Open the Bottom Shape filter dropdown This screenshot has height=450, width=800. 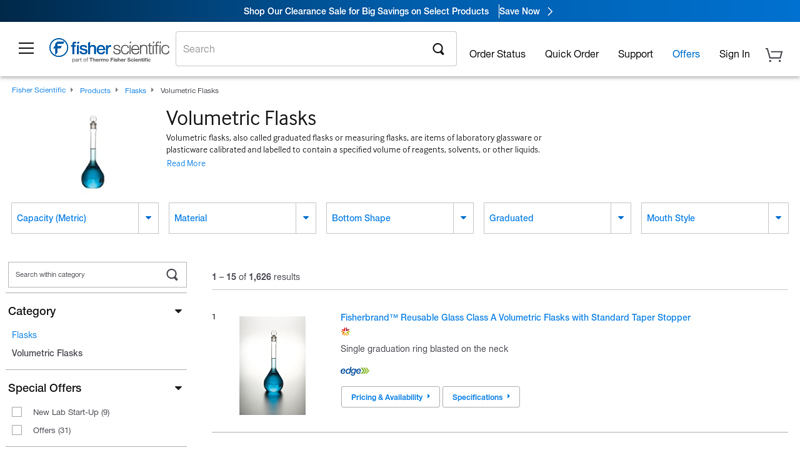(400, 218)
